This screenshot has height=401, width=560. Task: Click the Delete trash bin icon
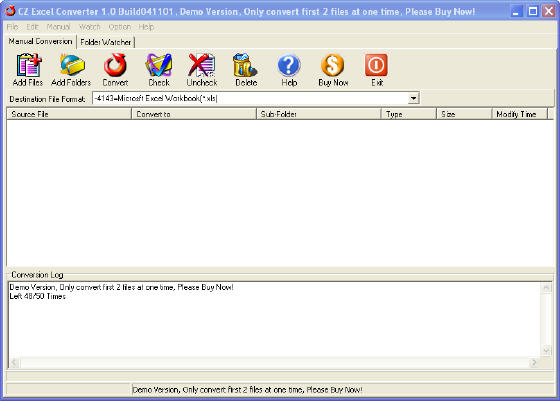coord(245,65)
